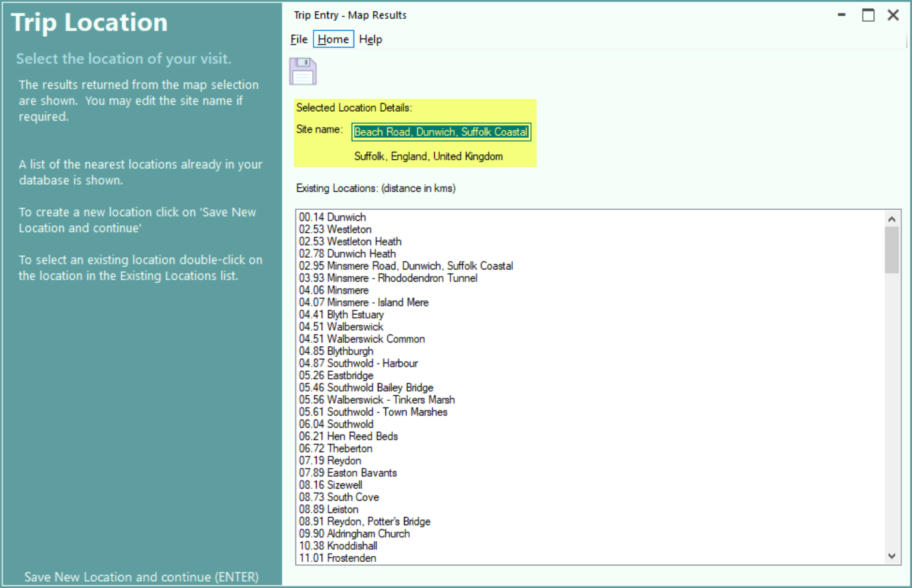Minimize the Trip Entry window
Screen dimensions: 912x588
click(x=842, y=15)
